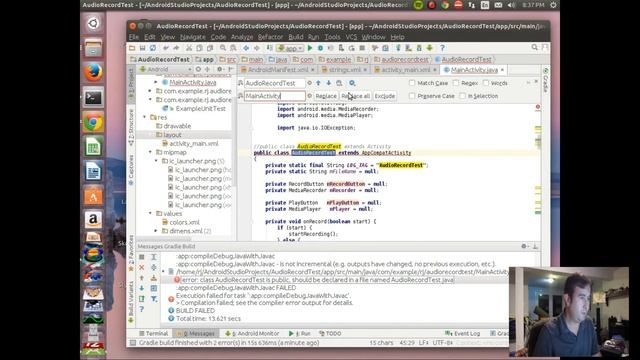The image size is (640, 360).
Task: Toggle the In Selection checkbox
Action: tap(462, 96)
